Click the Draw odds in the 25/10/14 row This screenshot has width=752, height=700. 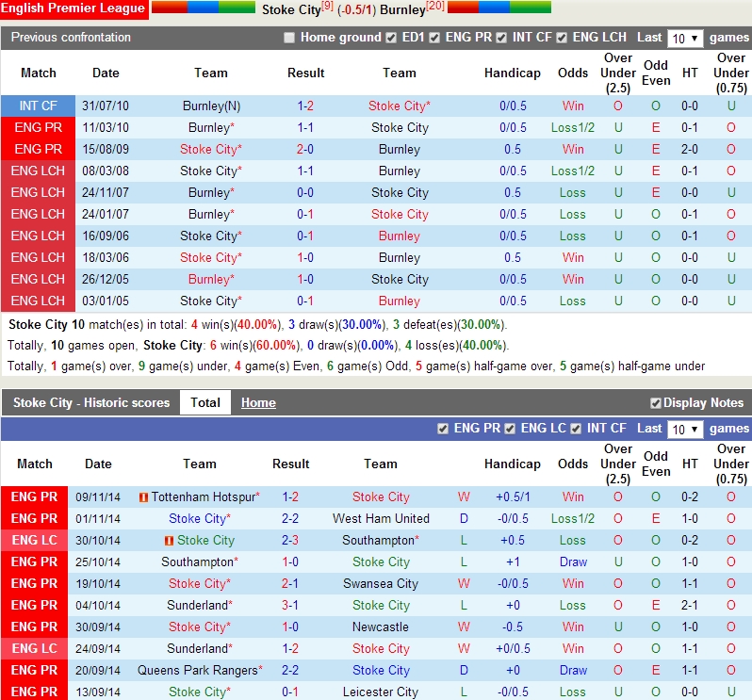[x=573, y=562]
